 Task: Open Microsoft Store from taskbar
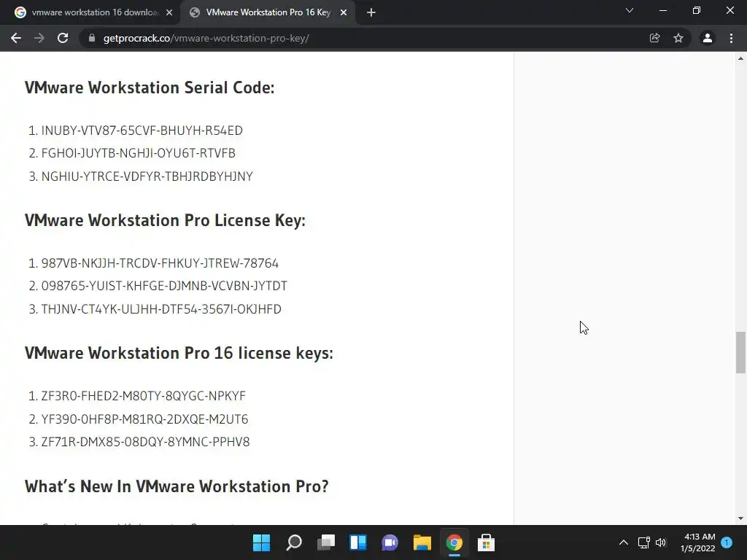pyautogui.click(x=486, y=542)
